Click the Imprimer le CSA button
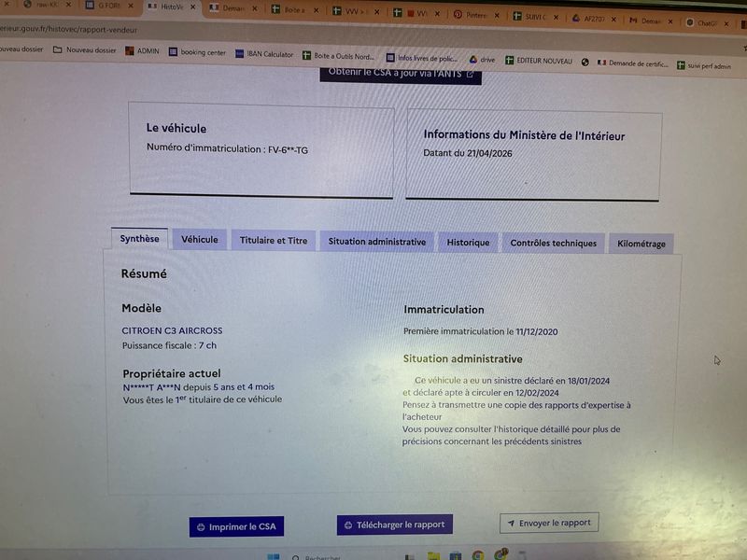Viewport: 747px width, 560px height. (236, 526)
